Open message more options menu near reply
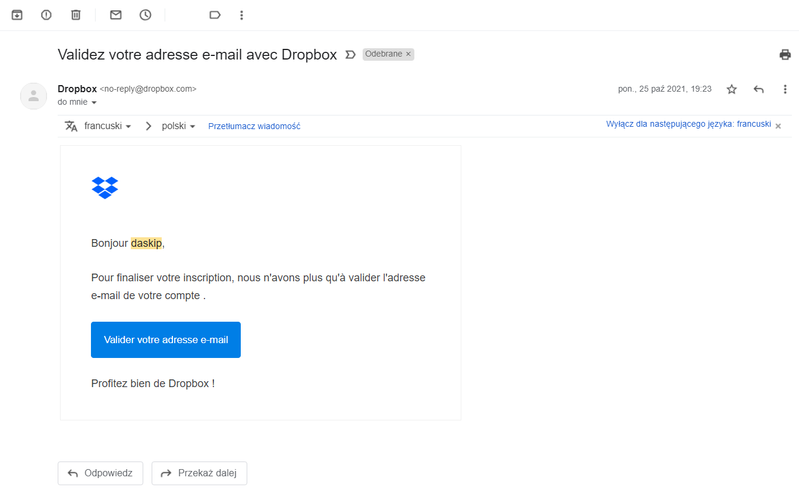Screen dimensions: 799x496 point(785,89)
